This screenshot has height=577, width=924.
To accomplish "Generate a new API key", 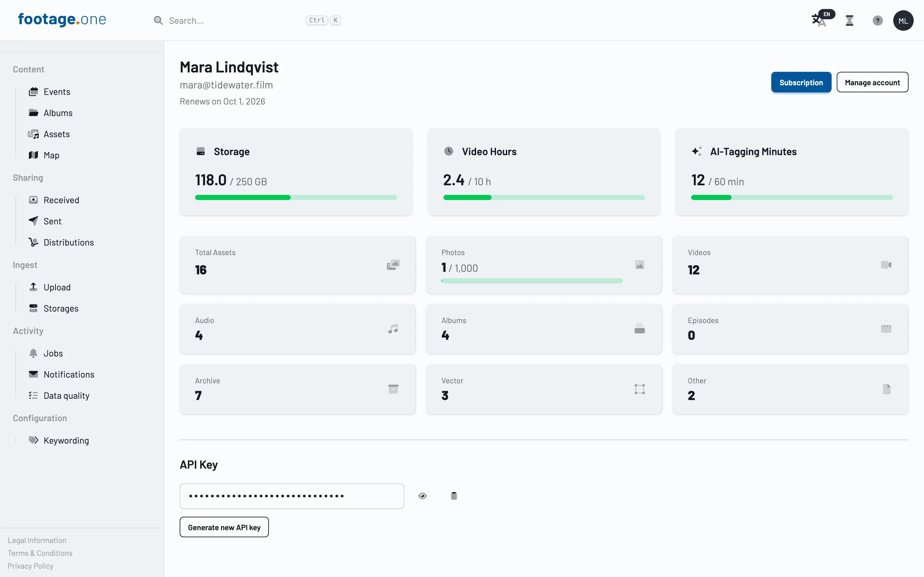I will (224, 527).
